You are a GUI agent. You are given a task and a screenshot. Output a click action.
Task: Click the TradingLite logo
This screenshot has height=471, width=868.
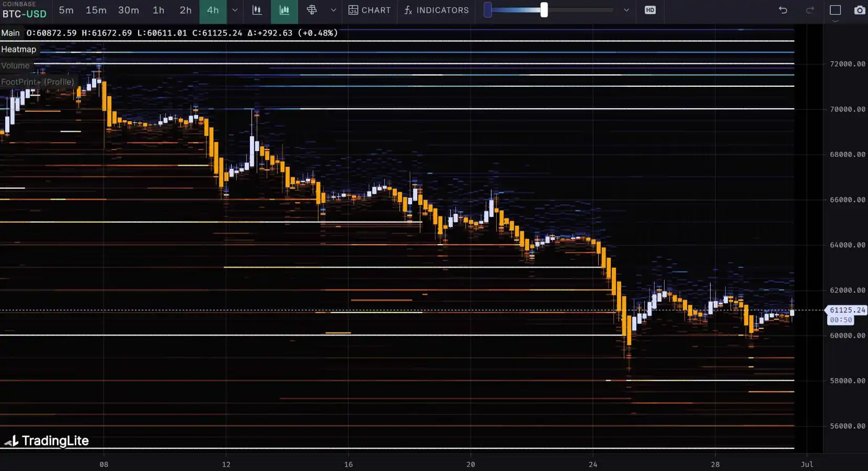[47, 441]
